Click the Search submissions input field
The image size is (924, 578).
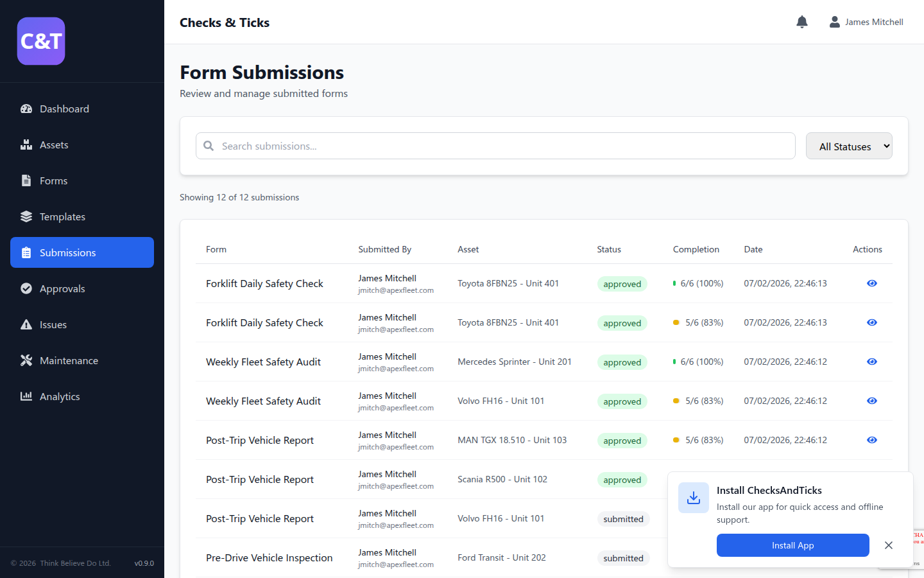(x=494, y=146)
